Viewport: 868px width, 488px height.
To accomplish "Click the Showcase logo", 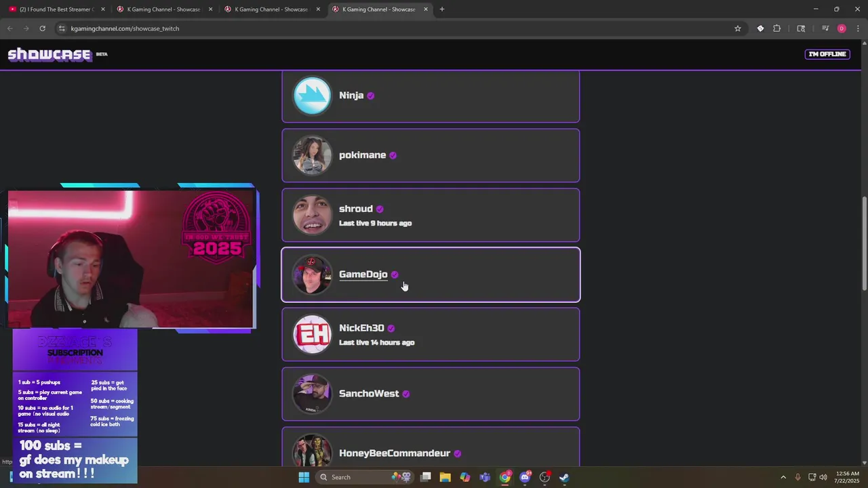I will point(50,55).
